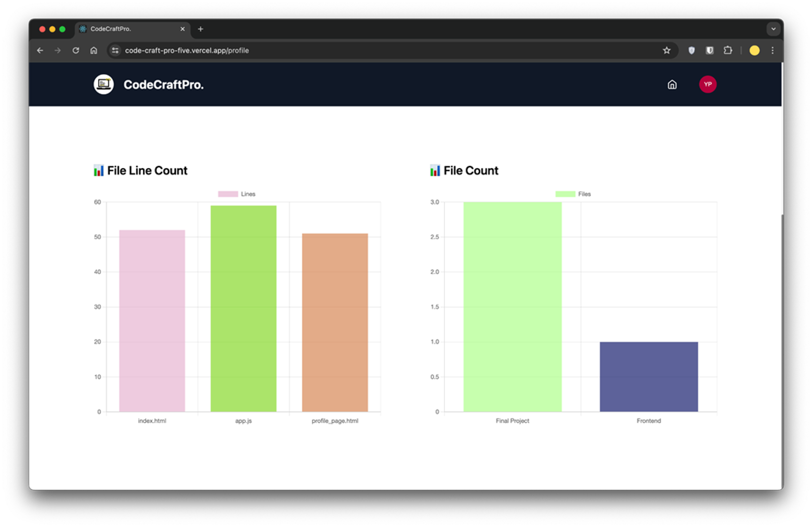Click the File Count heading
The image size is (812, 527).
(471, 171)
